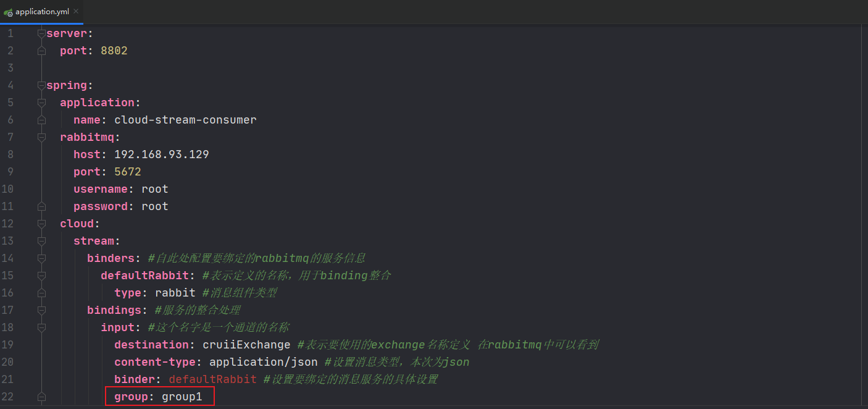
Task: Click the destination value cruiiExchange
Action: coord(246,345)
